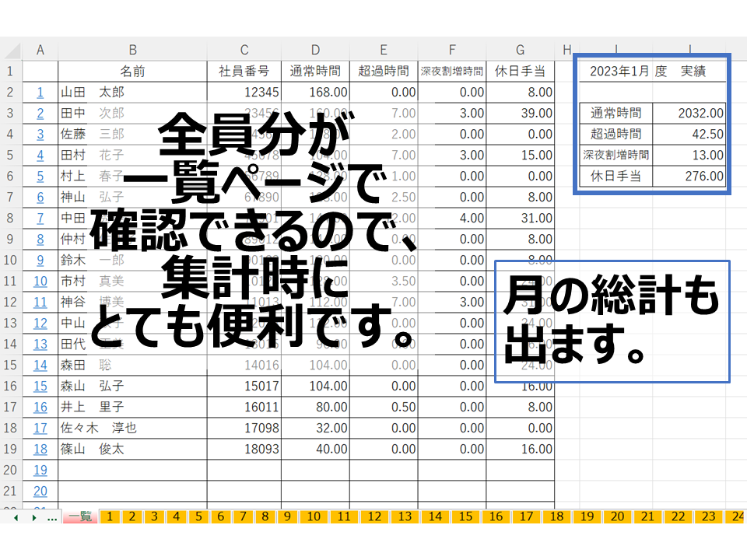Image resolution: width=747 pixels, height=560 pixels.
Task: Click the summary total 276.00 cell
Action: 689,177
